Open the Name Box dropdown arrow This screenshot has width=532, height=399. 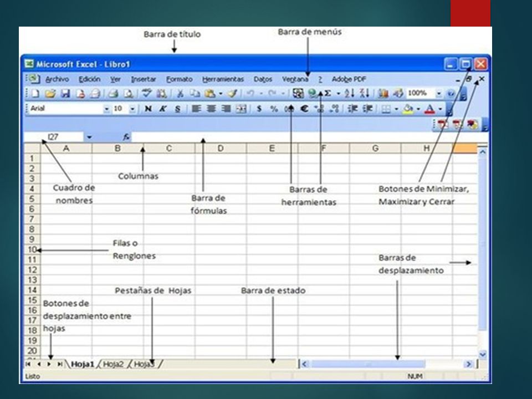pyautogui.click(x=89, y=137)
